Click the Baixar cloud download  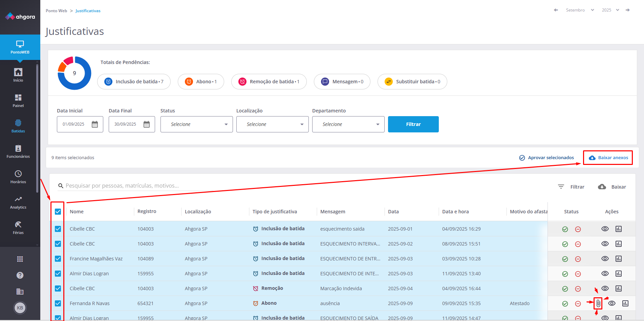tap(612, 187)
